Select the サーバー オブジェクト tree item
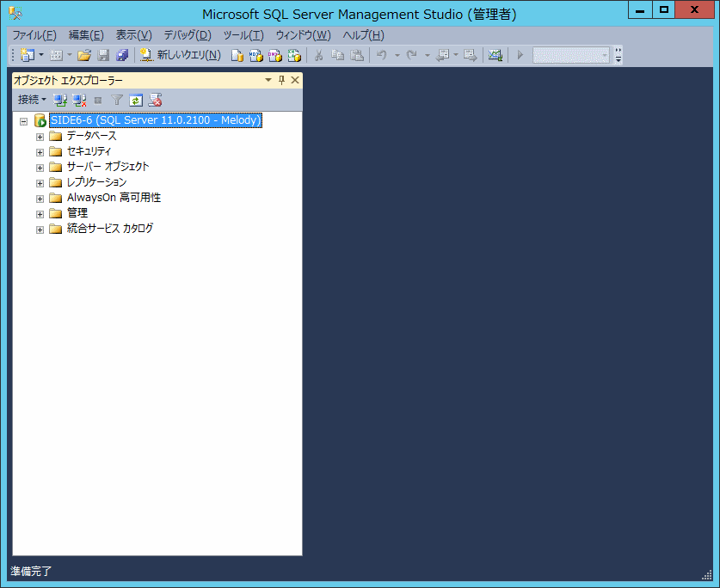This screenshot has width=720, height=588. (x=108, y=167)
